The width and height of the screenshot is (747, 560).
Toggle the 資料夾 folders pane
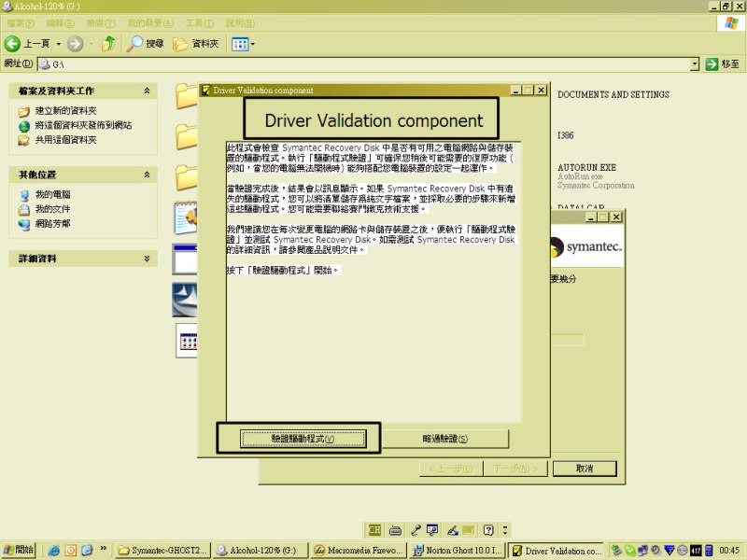pyautogui.click(x=196, y=44)
